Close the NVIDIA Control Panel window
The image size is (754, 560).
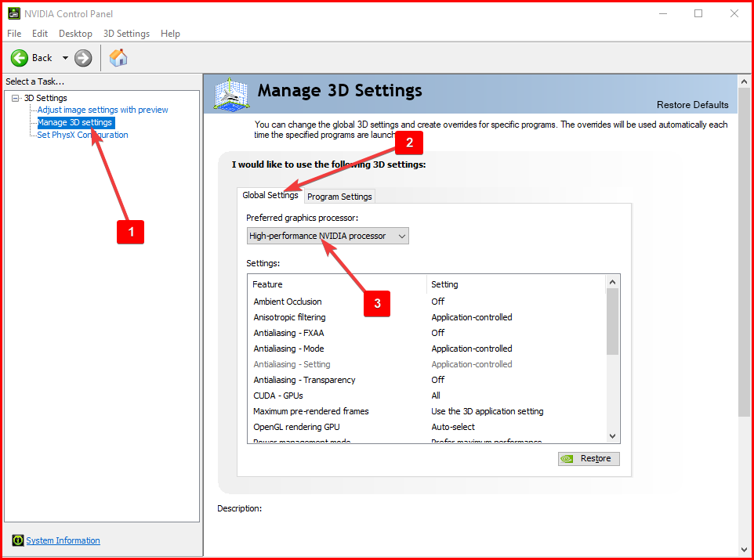pyautogui.click(x=734, y=13)
